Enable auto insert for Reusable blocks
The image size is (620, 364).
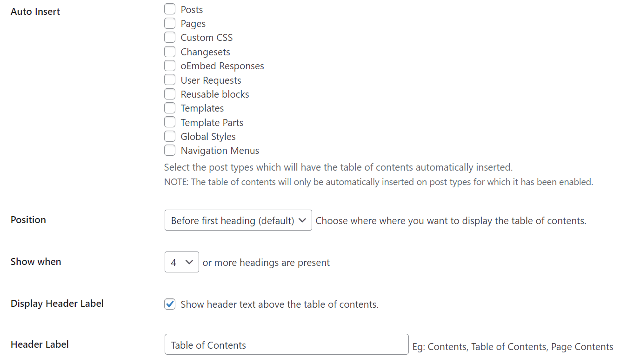pos(170,94)
